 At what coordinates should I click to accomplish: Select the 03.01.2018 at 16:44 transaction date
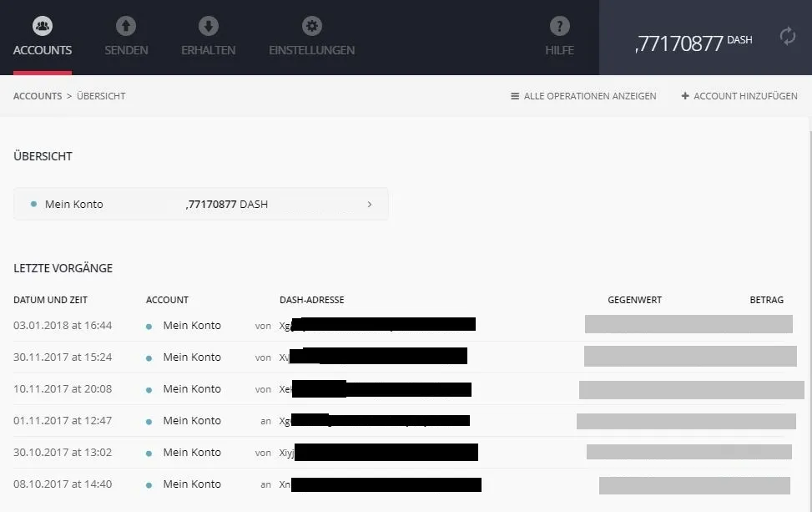click(63, 326)
